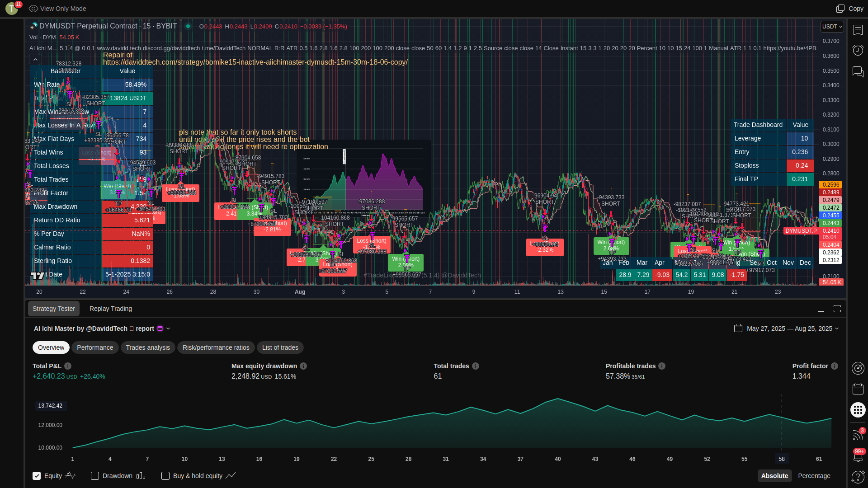Click the Entry 0.236 value cell
The height and width of the screenshot is (488, 868).
point(801,152)
